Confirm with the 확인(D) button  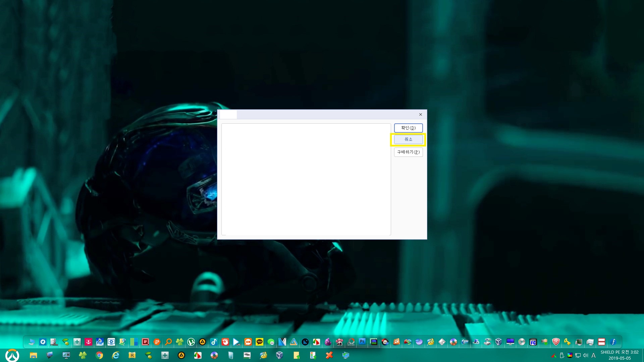[x=408, y=128]
